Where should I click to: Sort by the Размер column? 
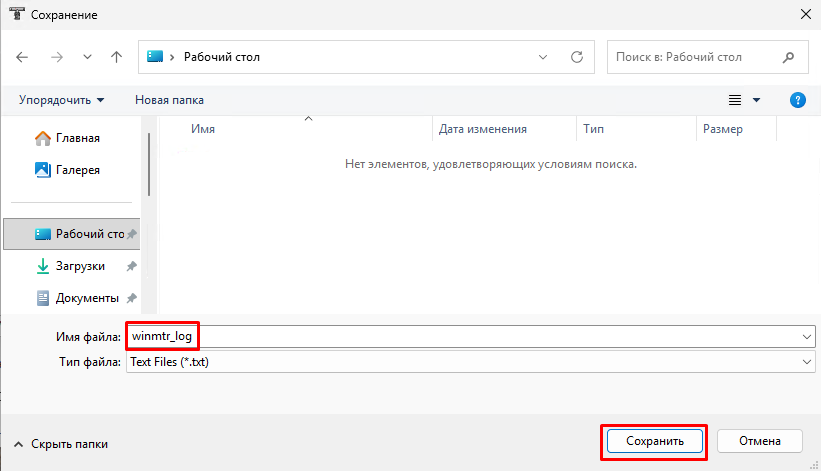coord(723,129)
